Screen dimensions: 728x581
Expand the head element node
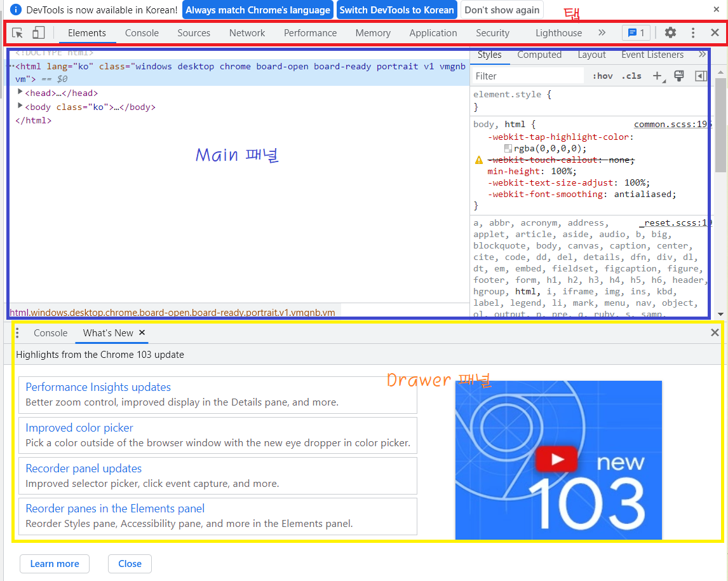(x=20, y=92)
